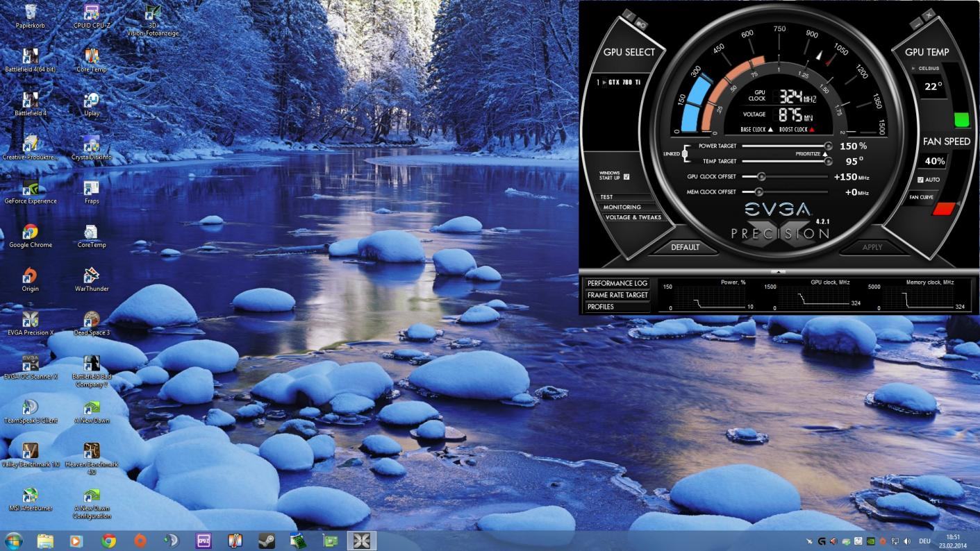
Task: Select Battlefield Bad Company 2 desktop icon
Action: click(92, 371)
